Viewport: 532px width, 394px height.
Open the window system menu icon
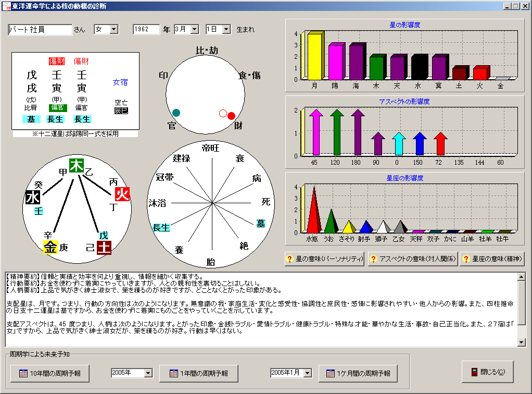click(6, 6)
